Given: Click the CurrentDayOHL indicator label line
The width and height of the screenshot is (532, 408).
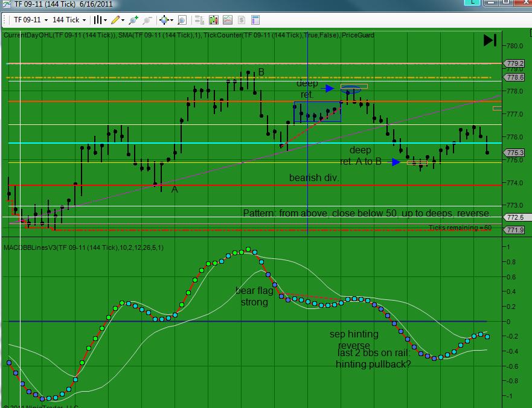Looking at the screenshot, I should [188, 35].
